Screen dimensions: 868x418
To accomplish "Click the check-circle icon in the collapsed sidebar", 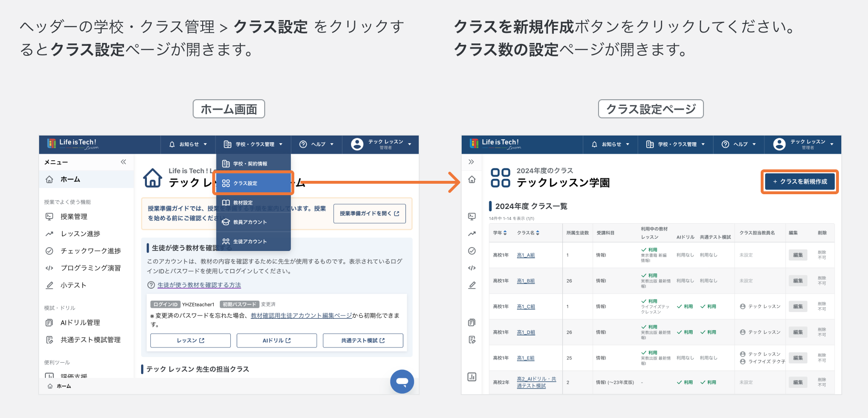I will (x=472, y=251).
